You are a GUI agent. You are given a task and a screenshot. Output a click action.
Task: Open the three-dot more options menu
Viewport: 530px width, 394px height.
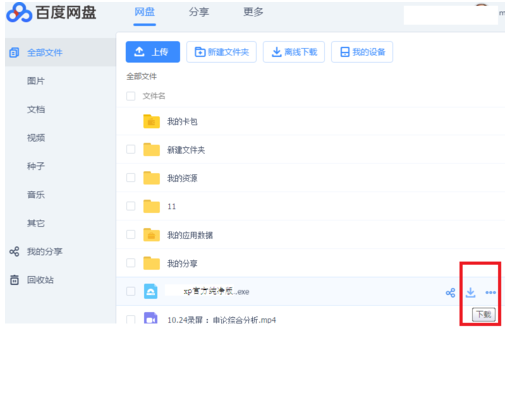click(x=490, y=293)
